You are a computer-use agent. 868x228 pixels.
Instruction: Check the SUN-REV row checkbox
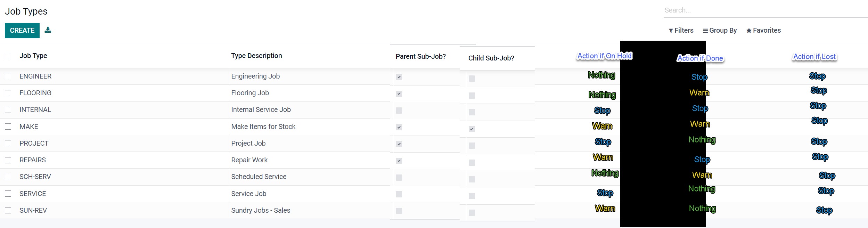8,210
